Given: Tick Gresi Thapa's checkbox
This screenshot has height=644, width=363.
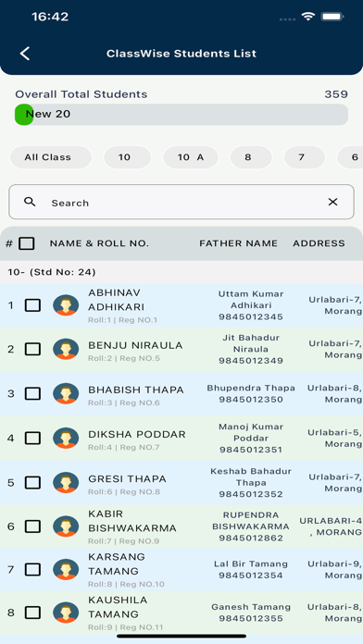Looking at the screenshot, I should [x=33, y=482].
